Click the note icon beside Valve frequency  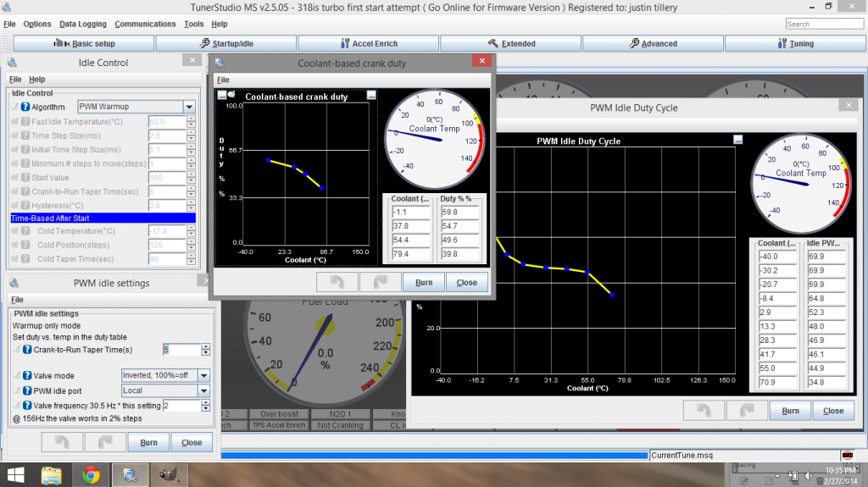click(x=17, y=406)
